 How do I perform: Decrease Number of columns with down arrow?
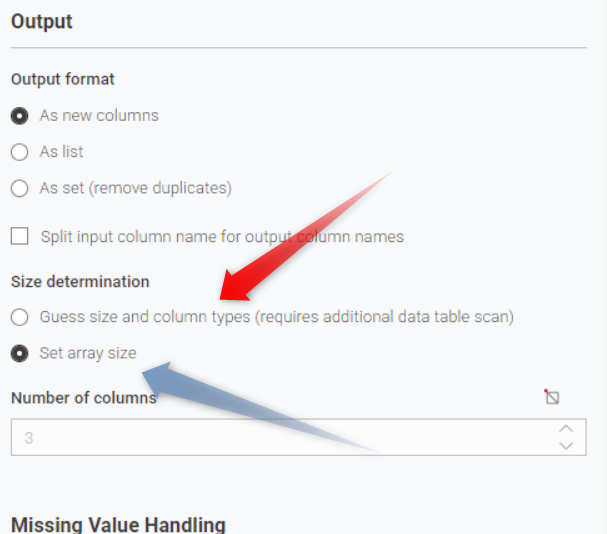tap(566, 445)
